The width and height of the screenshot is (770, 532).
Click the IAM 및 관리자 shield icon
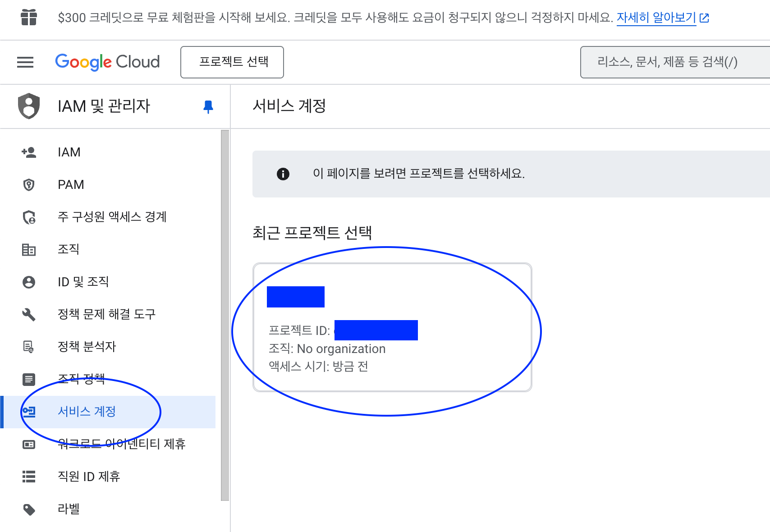[29, 106]
